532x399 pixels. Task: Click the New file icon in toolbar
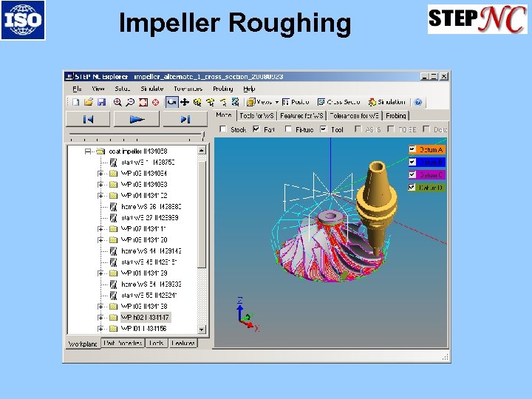click(75, 102)
